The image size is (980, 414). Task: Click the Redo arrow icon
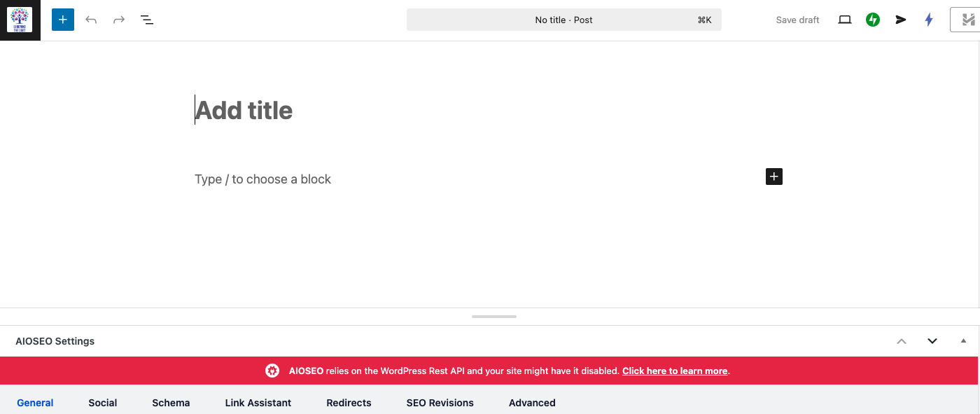(x=119, y=20)
